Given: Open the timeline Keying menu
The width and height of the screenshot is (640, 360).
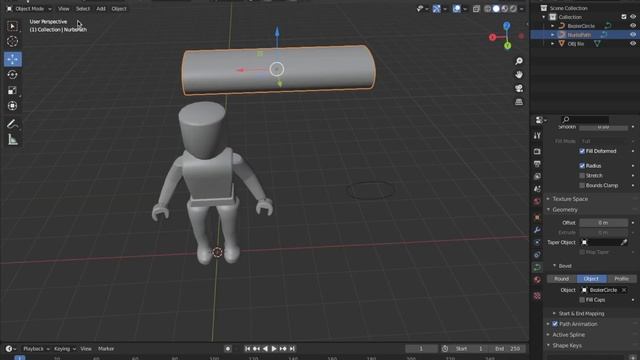Looking at the screenshot, I should [x=64, y=349].
